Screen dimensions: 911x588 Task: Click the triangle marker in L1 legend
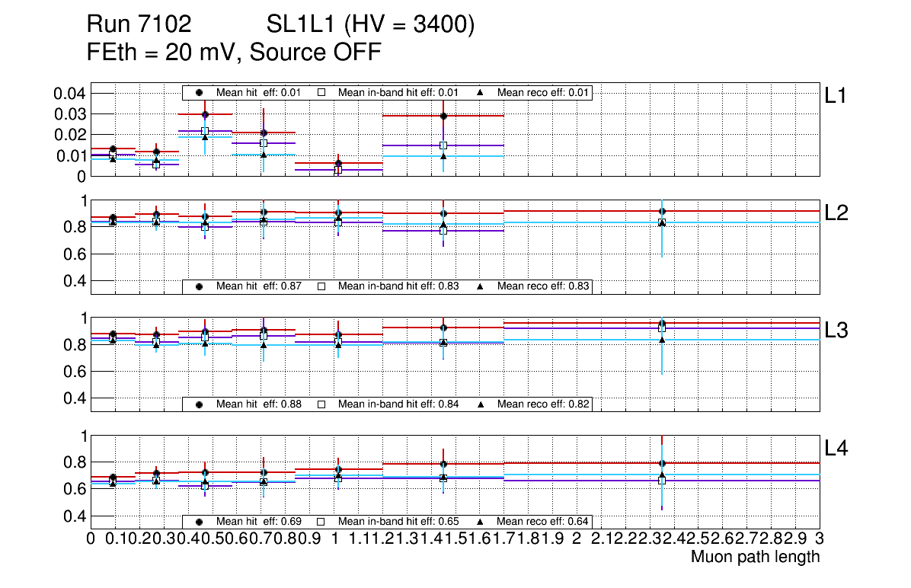point(481,92)
